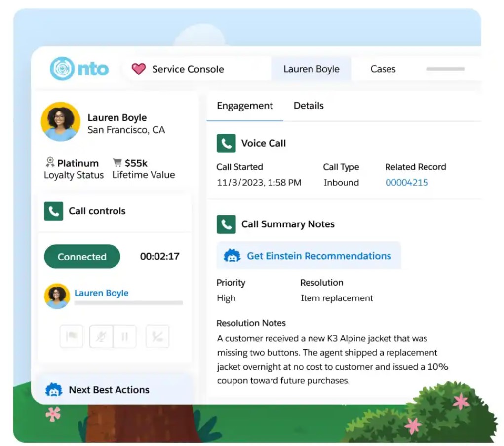504x446 pixels.
Task: Select the Engagement tab
Action: pos(245,106)
